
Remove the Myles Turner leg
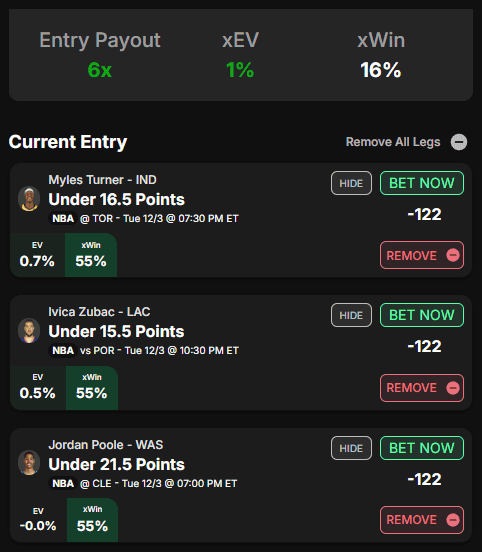point(422,255)
